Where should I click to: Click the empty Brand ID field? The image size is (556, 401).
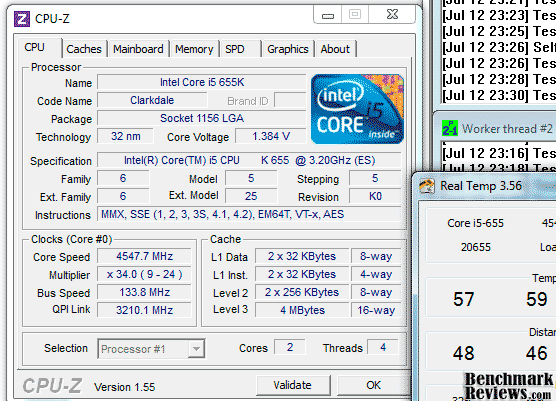coord(290,100)
